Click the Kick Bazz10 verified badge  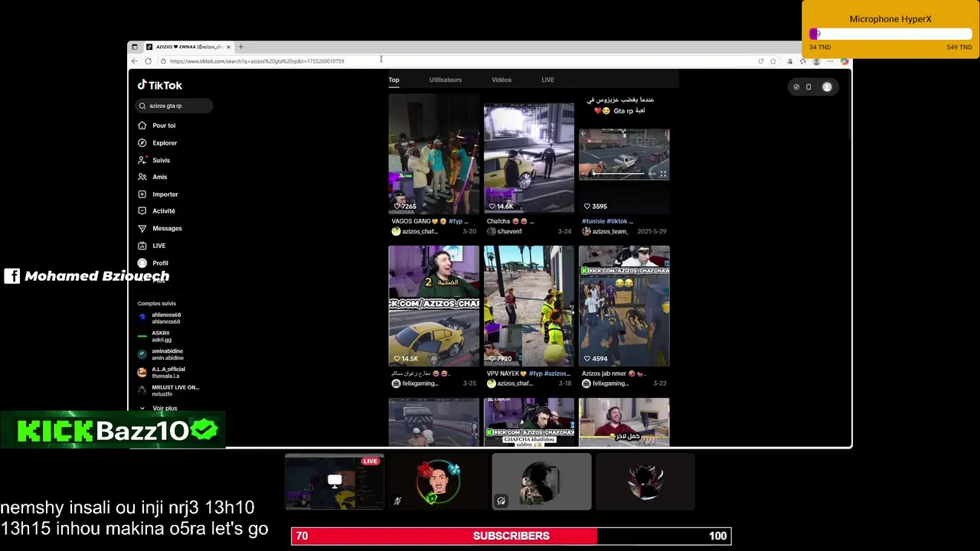[x=204, y=430]
